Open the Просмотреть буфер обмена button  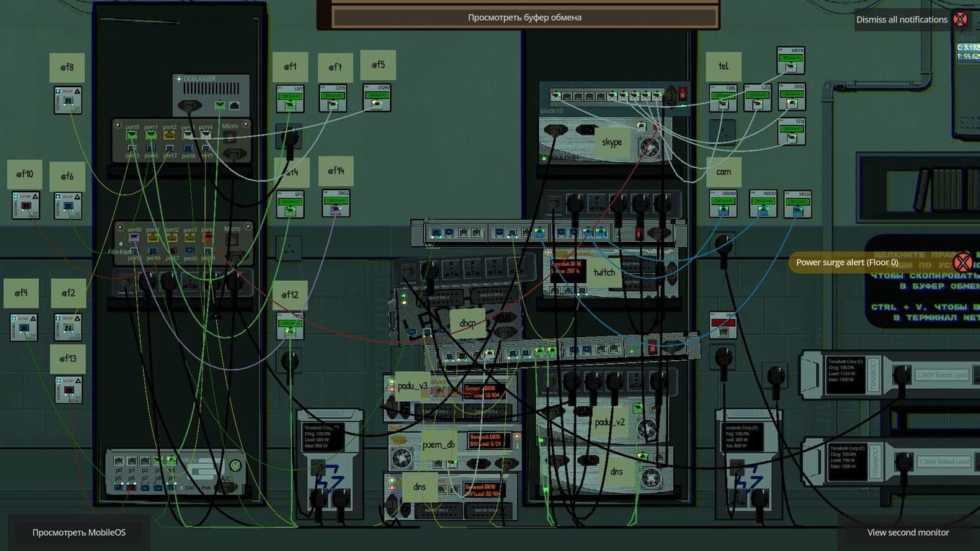point(525,17)
